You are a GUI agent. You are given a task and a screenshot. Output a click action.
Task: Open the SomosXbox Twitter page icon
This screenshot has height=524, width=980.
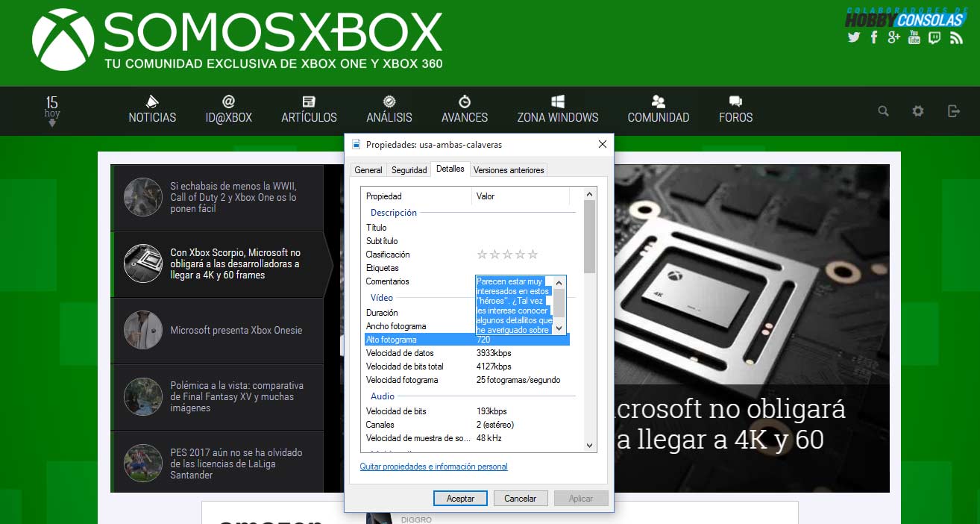coord(854,37)
